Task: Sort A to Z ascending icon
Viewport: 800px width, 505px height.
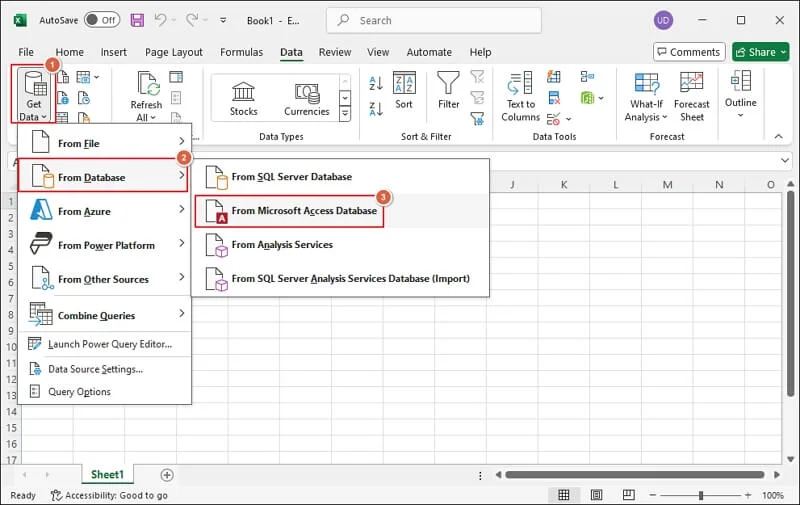Action: point(376,84)
